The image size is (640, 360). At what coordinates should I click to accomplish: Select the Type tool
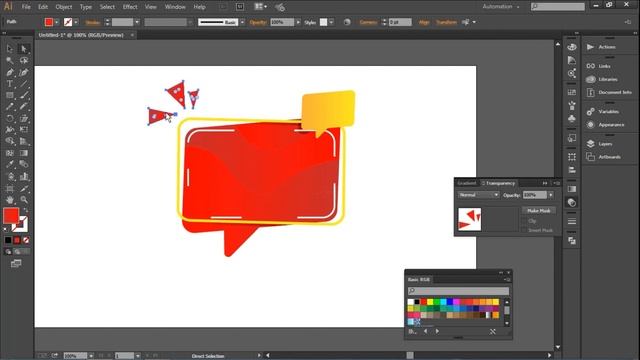[x=10, y=84]
